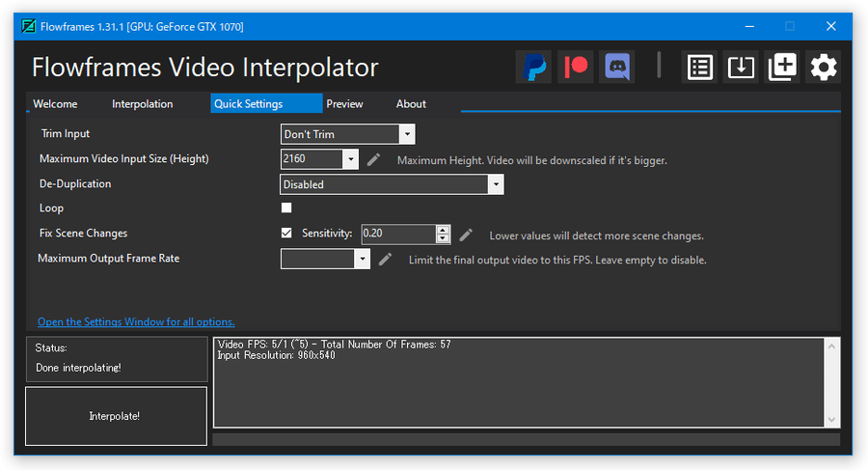Image resolution: width=868 pixels, height=470 pixels.
Task: Click the progress bar below the log
Action: [x=526, y=439]
